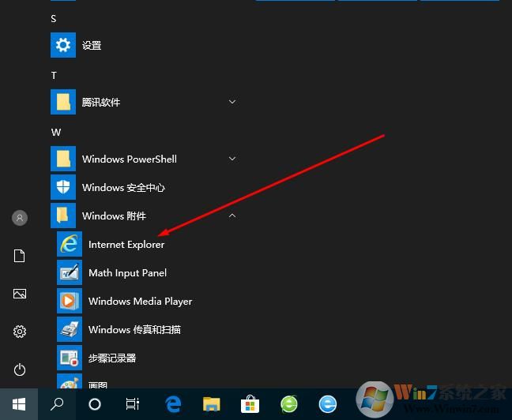The image size is (512, 420).
Task: Open 设置 (Settings) app in list
Action: [x=92, y=46]
